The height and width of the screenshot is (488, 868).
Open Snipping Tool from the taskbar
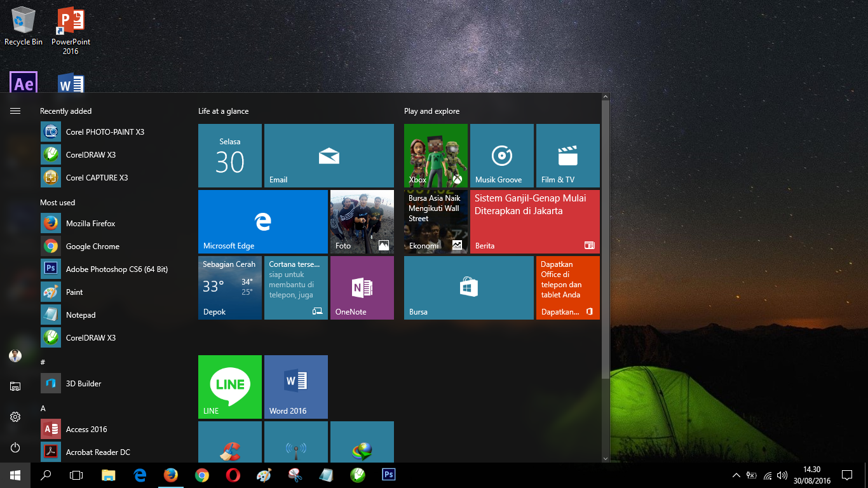tap(295, 475)
